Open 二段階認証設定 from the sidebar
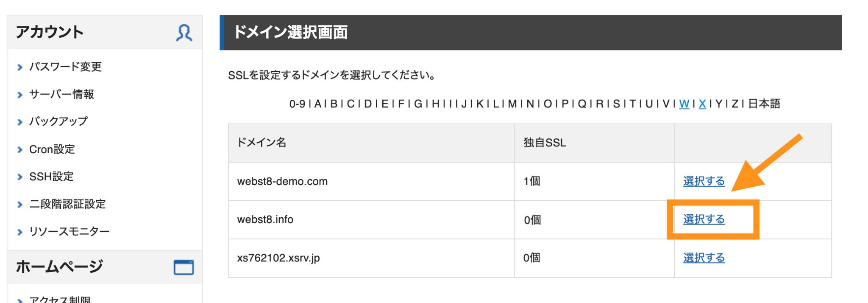The image size is (868, 303). (68, 204)
